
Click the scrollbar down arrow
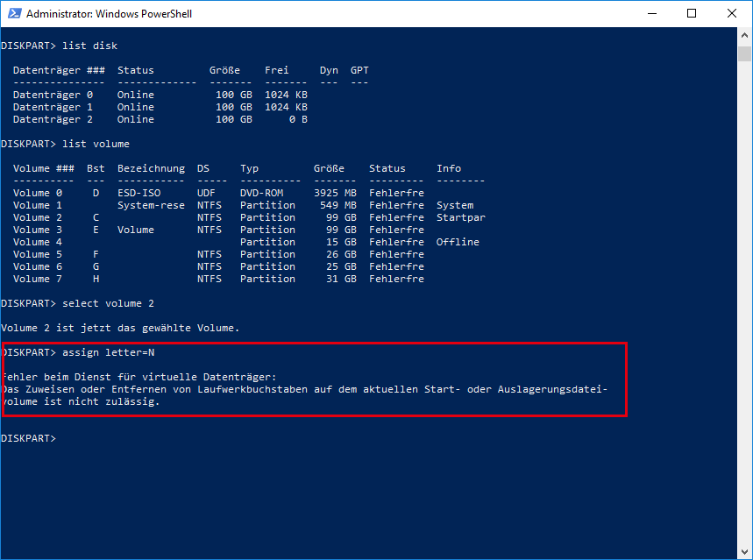745,552
